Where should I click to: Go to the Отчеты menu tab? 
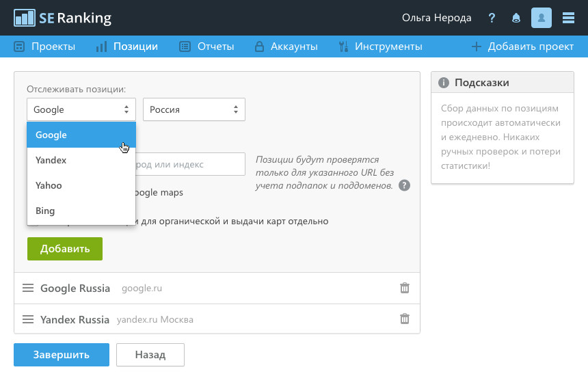[206, 46]
